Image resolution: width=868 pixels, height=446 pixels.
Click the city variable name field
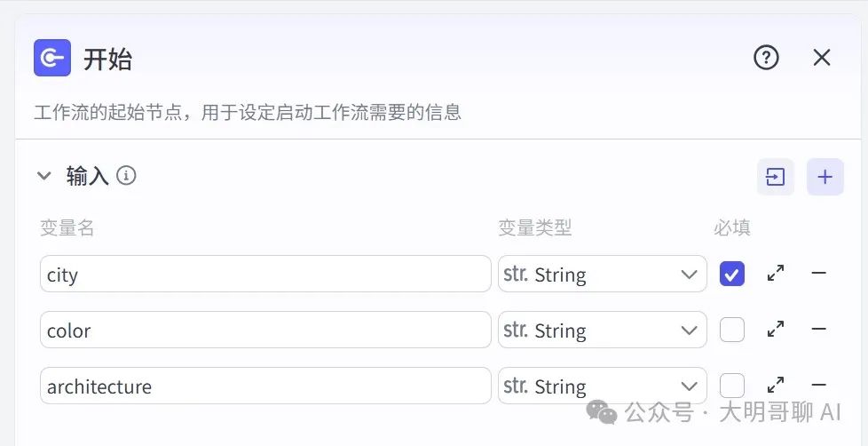(264, 274)
